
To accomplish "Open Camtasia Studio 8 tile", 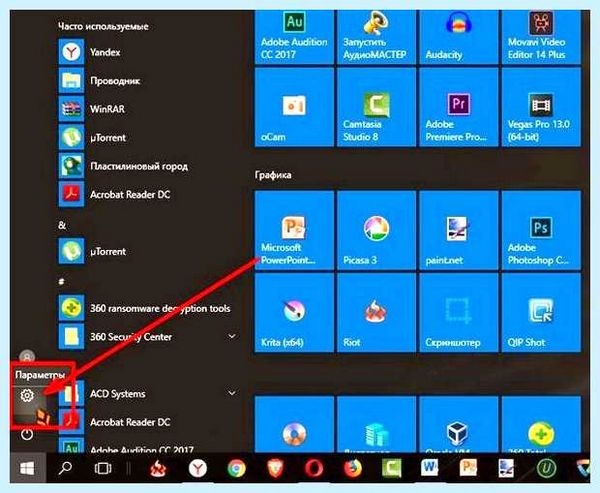I will (x=376, y=107).
